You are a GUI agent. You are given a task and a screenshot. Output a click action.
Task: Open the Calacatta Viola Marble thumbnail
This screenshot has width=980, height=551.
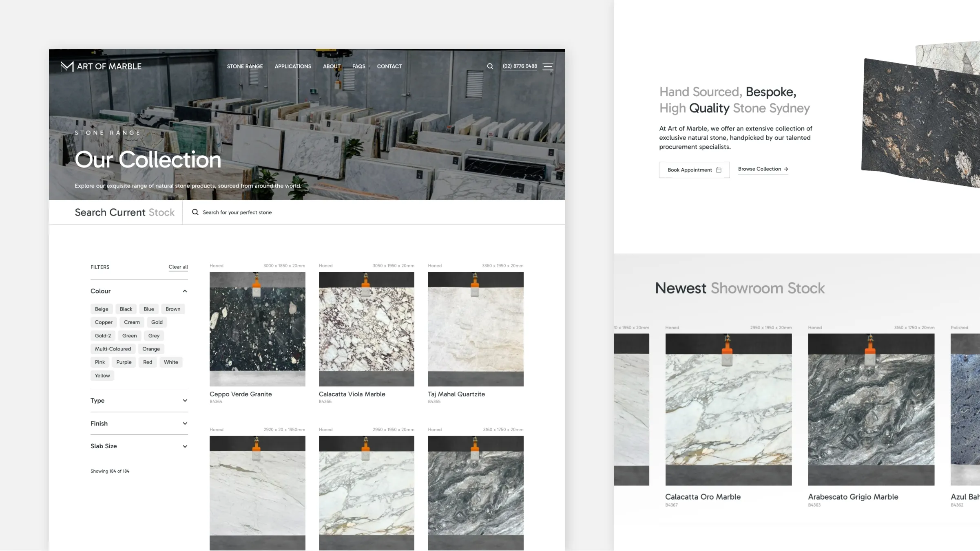tap(366, 329)
